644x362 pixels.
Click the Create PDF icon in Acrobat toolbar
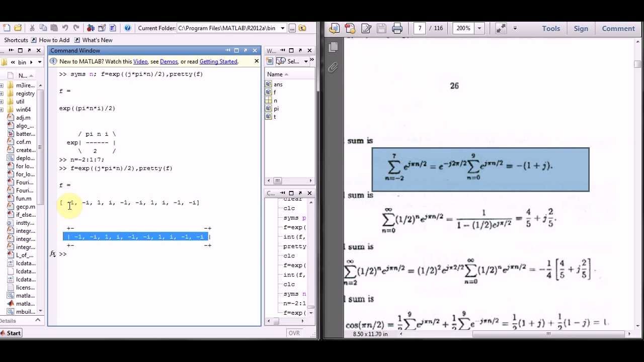coord(335,29)
